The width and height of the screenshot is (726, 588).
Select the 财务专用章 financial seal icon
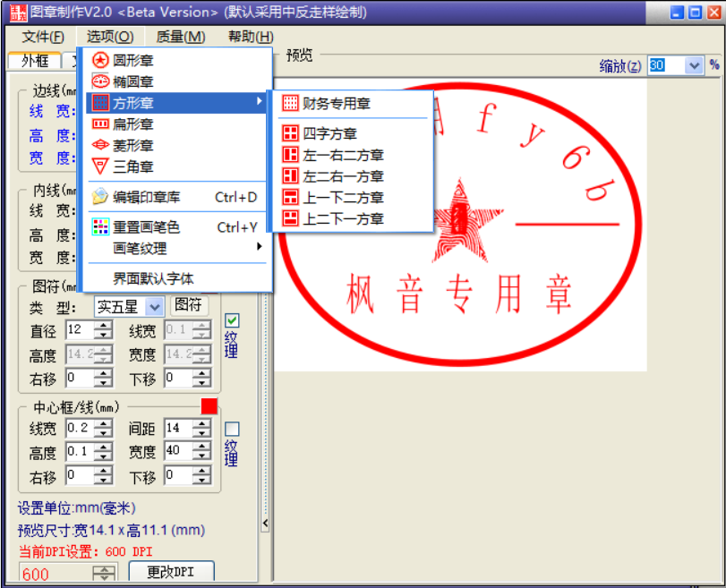pos(290,103)
